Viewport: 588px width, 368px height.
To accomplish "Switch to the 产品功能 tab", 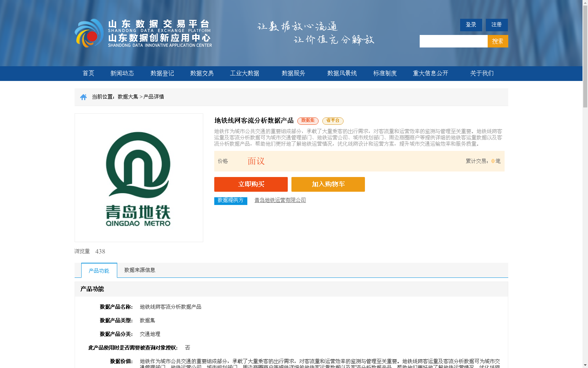I will click(99, 270).
